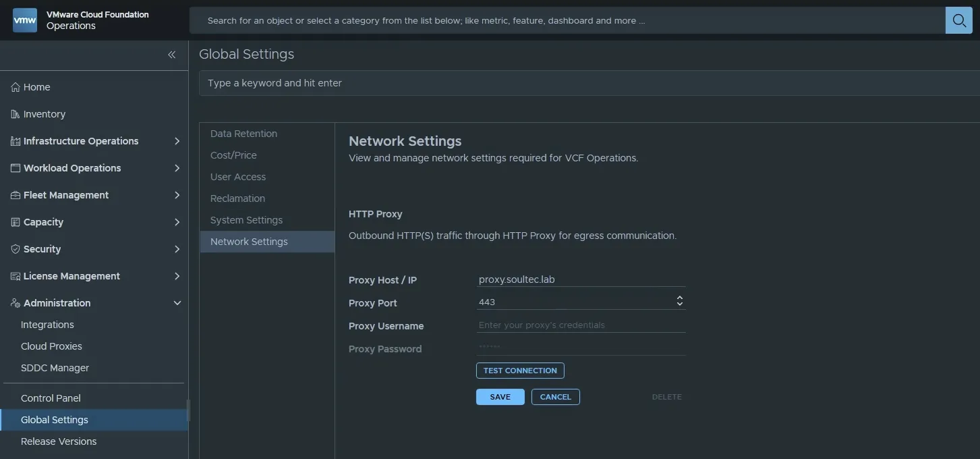Collapse Administration section chevron
The width and height of the screenshot is (980, 459).
pyautogui.click(x=177, y=303)
